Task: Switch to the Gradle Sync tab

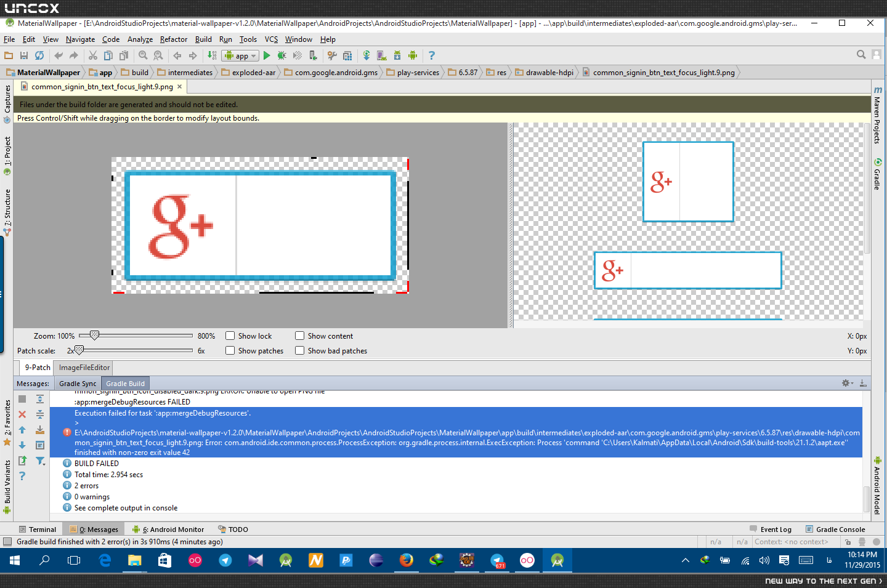Action: (x=78, y=384)
